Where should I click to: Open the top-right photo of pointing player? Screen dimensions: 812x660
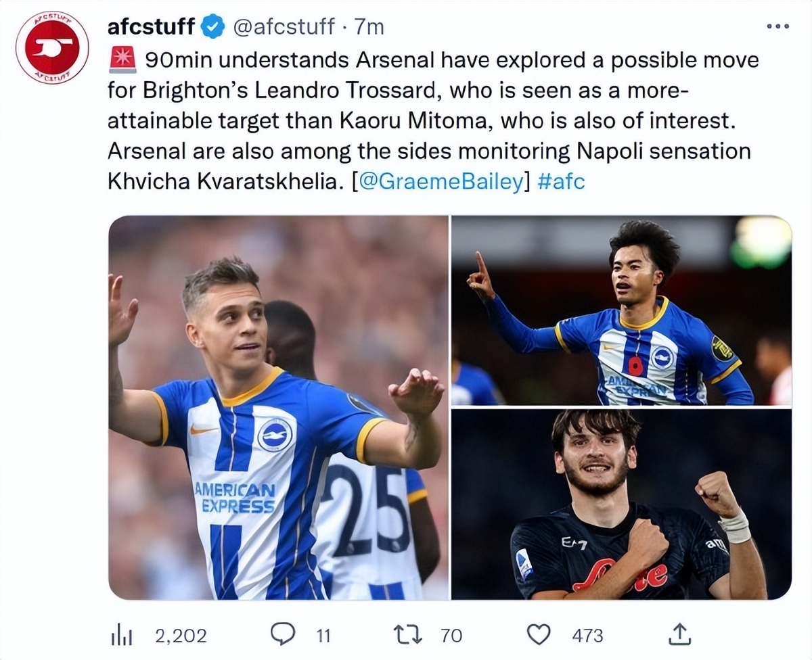[621, 310]
